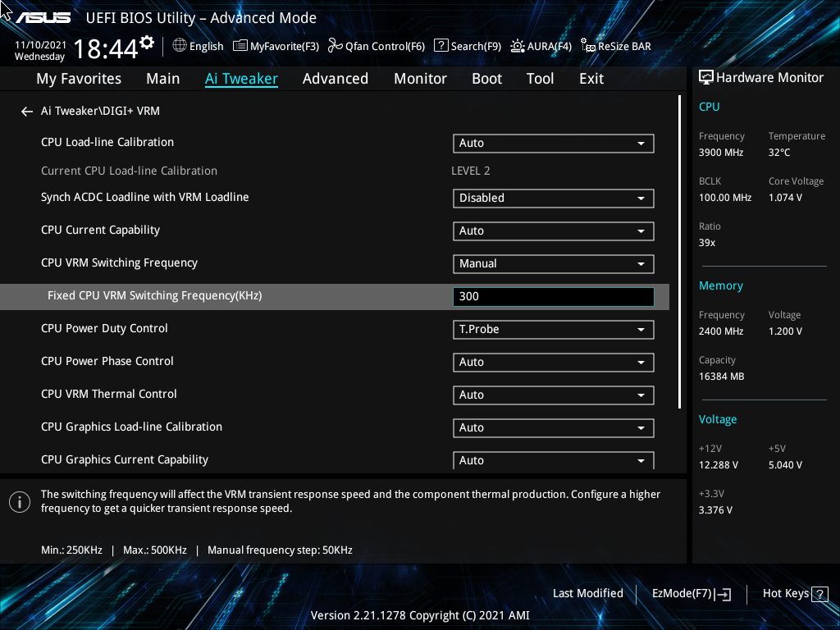Select Synch ACDC Loadline with VRM Loadline label
Screen dimensions: 840x630
tap(144, 197)
